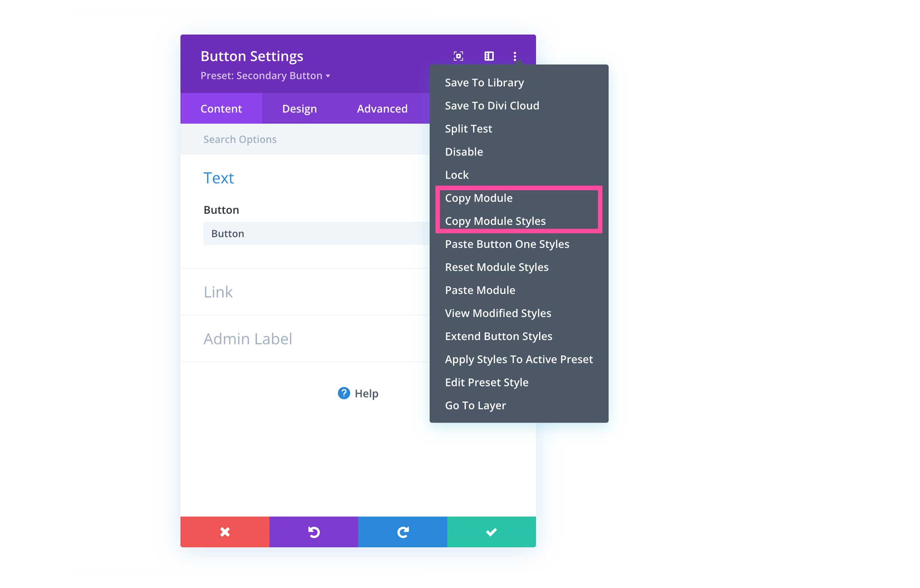920x588 pixels.
Task: Open the Preset: Secondary Button dropdown
Action: (x=265, y=76)
